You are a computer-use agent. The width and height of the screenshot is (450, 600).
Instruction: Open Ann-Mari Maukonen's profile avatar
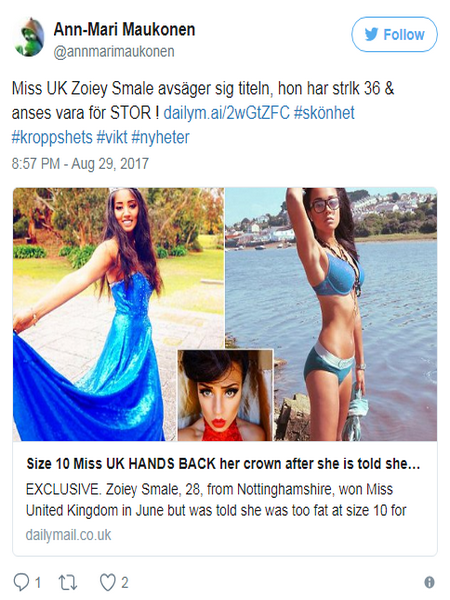29,37
